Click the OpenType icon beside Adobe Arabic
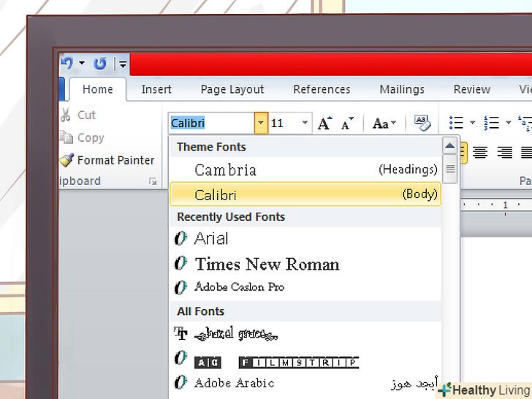Viewport: 532px width, 399px height. (180, 382)
